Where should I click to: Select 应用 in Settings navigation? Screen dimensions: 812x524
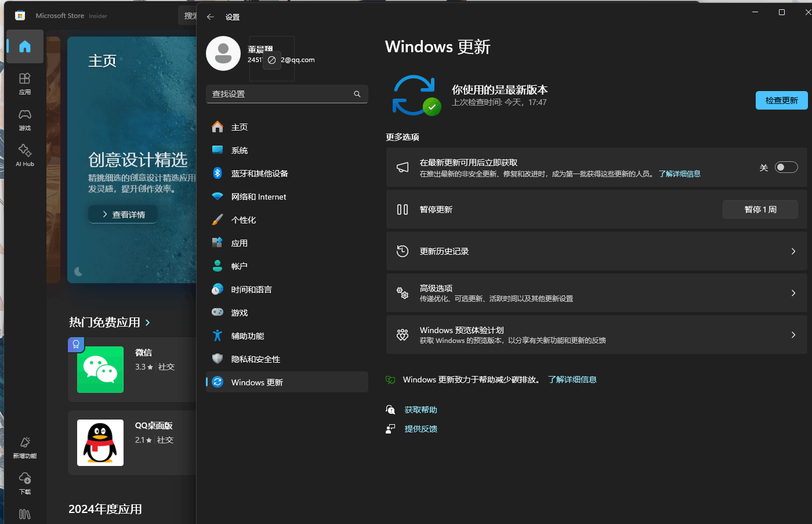tap(287, 243)
